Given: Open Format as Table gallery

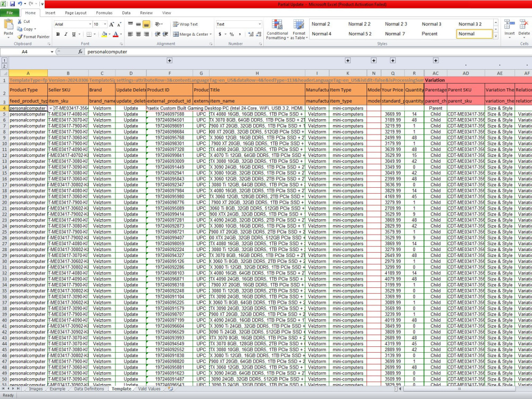Looking at the screenshot, I should point(299,30).
